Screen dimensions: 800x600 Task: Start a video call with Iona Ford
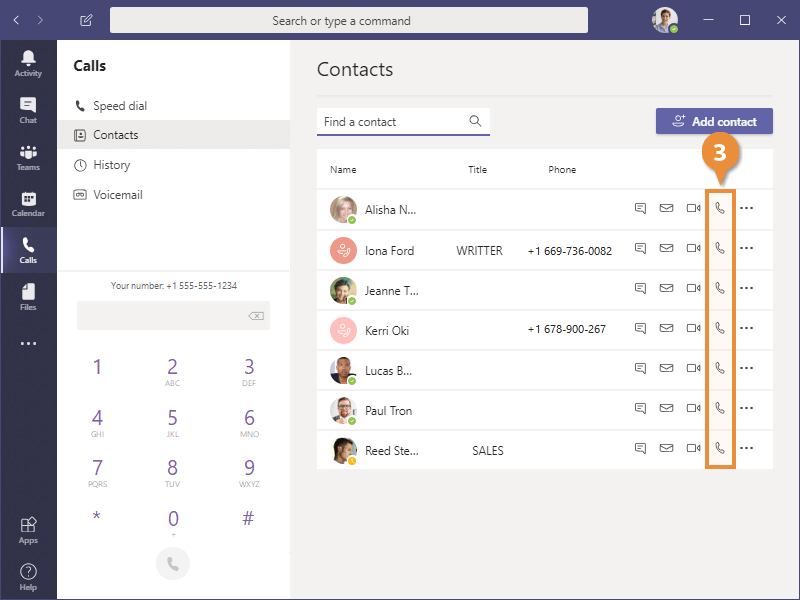692,248
